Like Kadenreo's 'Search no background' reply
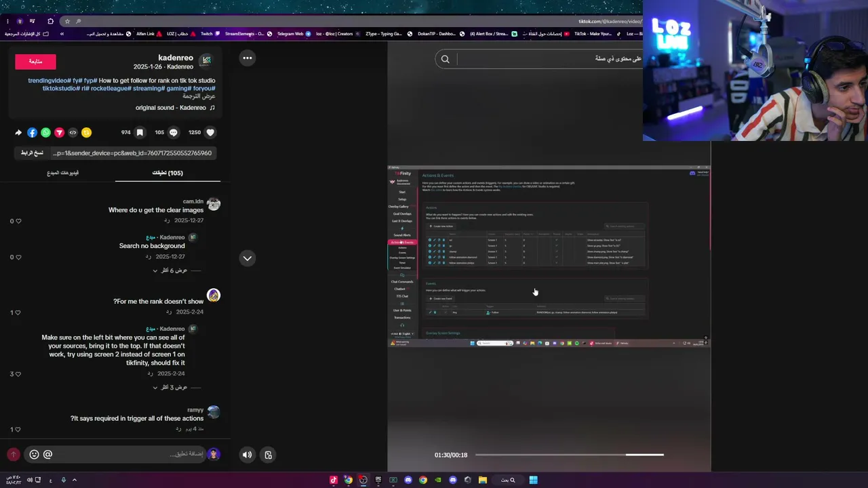The height and width of the screenshot is (488, 868). pos(18,257)
